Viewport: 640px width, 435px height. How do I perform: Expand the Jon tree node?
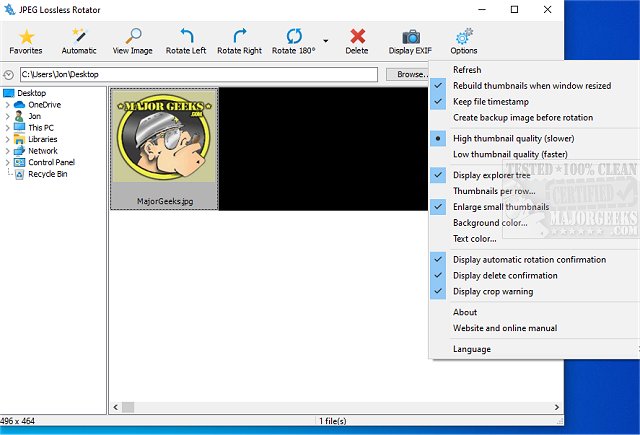click(x=7, y=116)
